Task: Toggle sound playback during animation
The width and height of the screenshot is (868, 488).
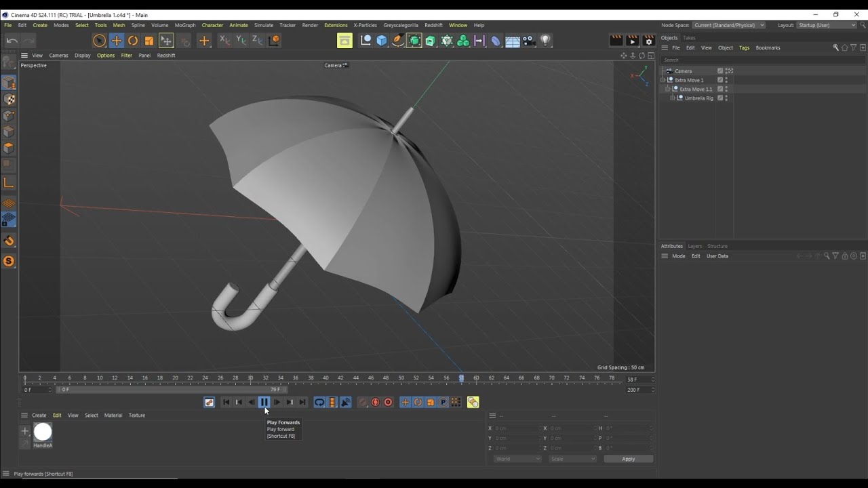Action: click(x=345, y=403)
